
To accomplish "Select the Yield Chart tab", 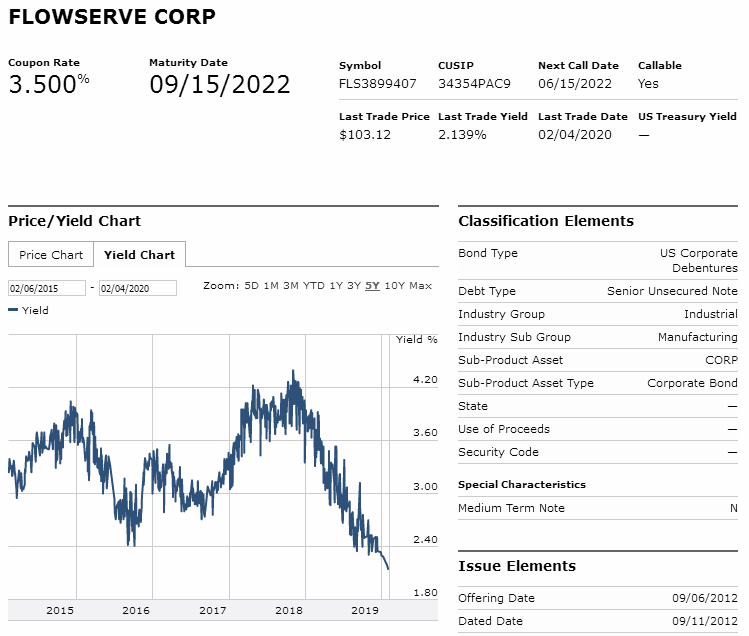I will (x=139, y=255).
